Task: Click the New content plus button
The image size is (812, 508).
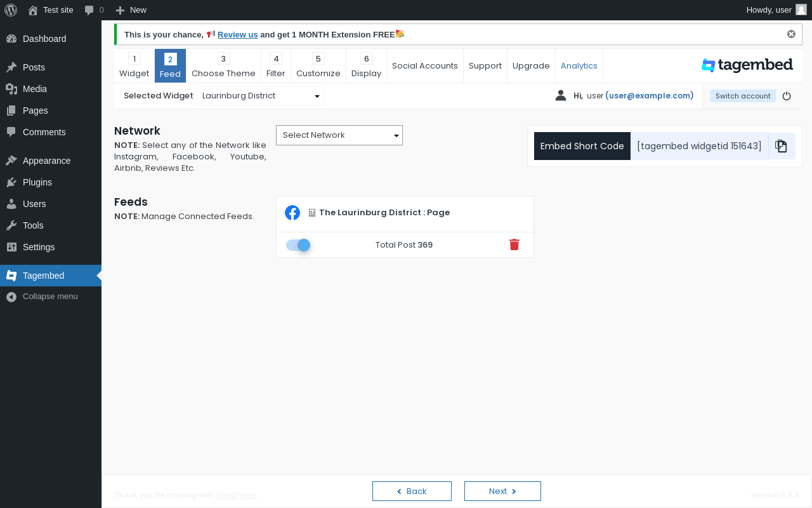Action: [x=120, y=10]
